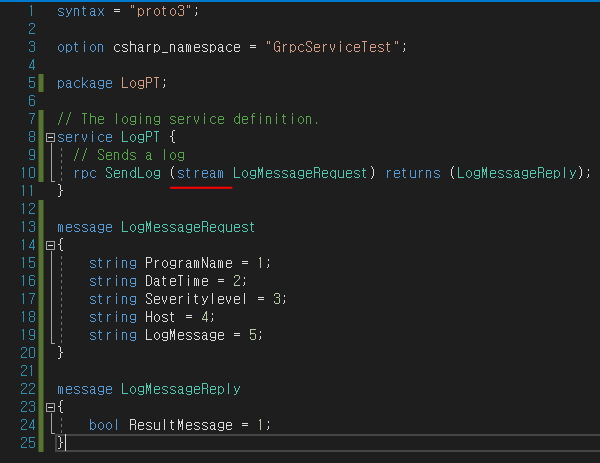
Task: Click the field number 5 on line 19
Action: tap(253, 335)
